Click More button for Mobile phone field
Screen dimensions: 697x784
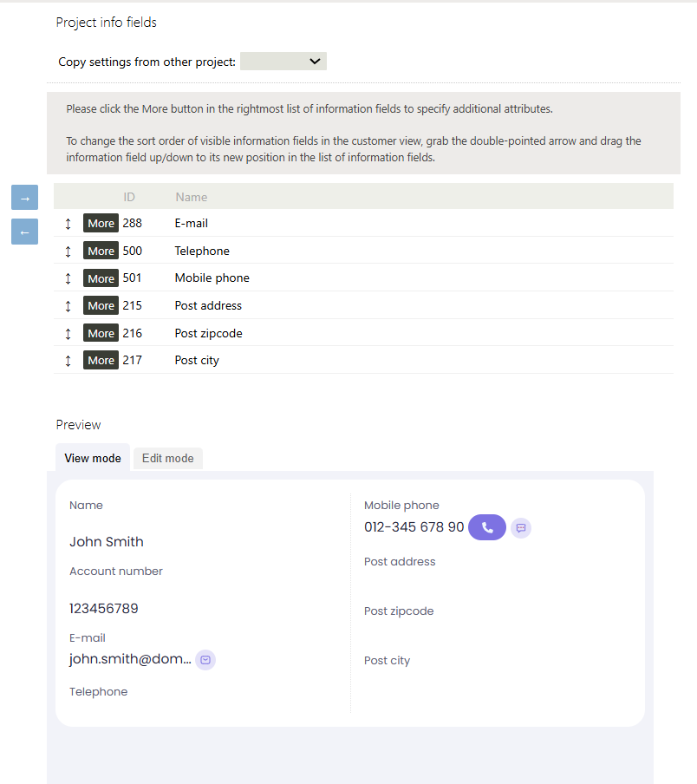click(101, 278)
